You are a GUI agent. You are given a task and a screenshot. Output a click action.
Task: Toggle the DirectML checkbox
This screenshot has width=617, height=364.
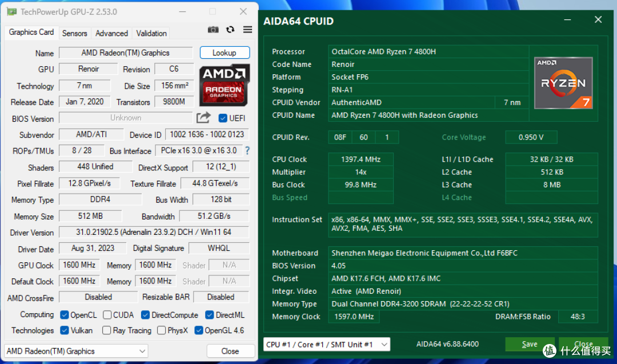209,315
